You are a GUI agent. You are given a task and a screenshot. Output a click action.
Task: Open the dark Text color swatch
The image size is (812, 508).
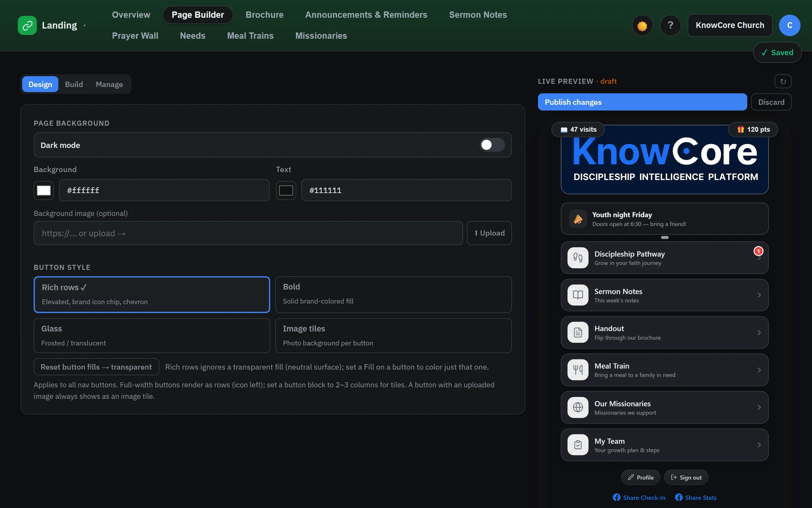click(x=286, y=190)
